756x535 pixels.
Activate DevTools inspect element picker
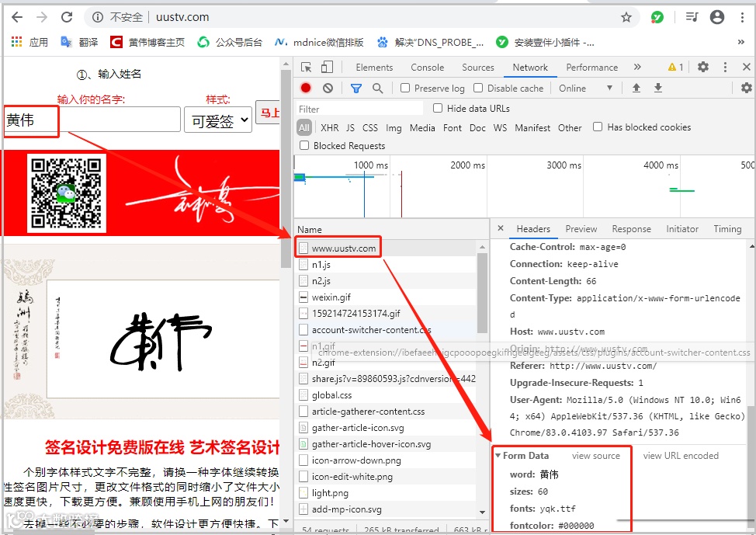306,67
